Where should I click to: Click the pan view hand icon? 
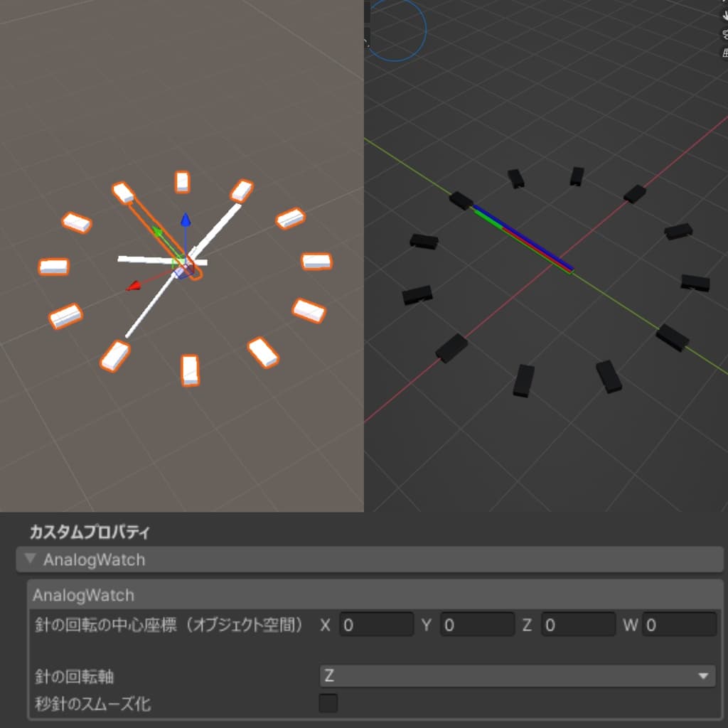(724, 15)
